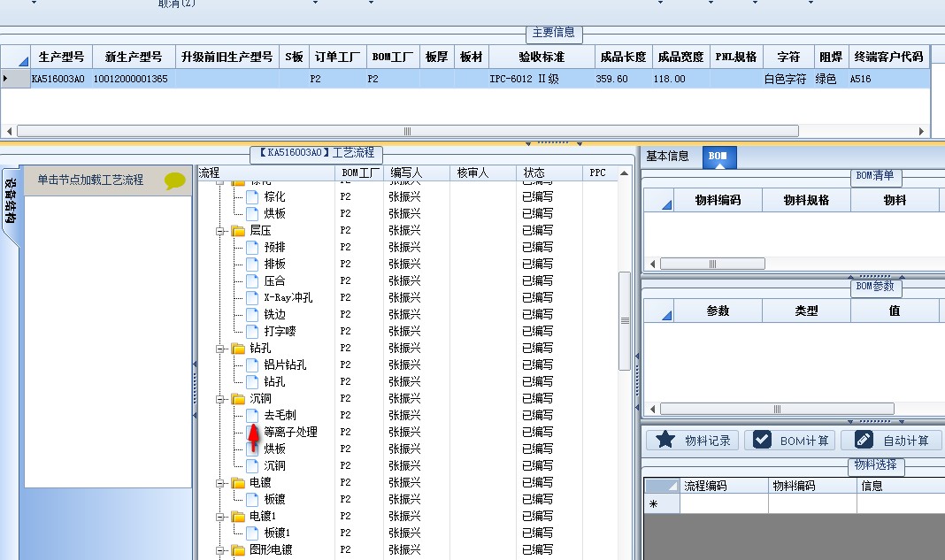This screenshot has height=560, width=945.
Task: Click the 沉铜 folder icon
Action: [238, 399]
